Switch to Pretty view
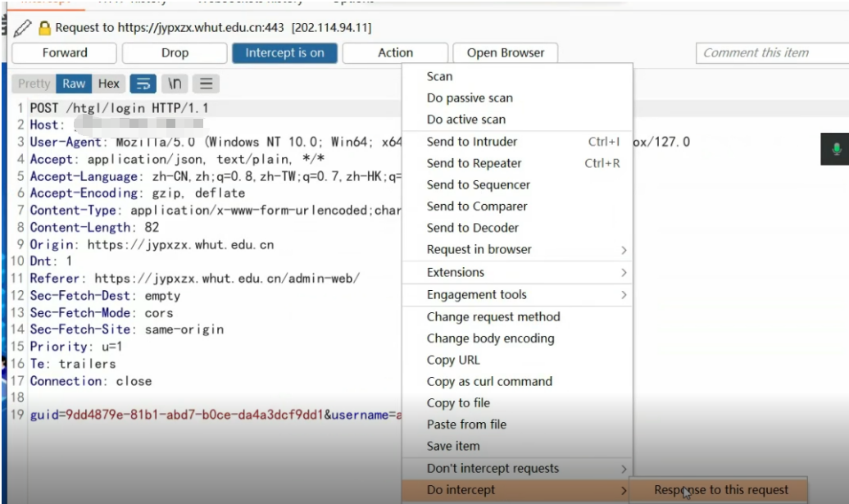This screenshot has height=504, width=849. [34, 84]
